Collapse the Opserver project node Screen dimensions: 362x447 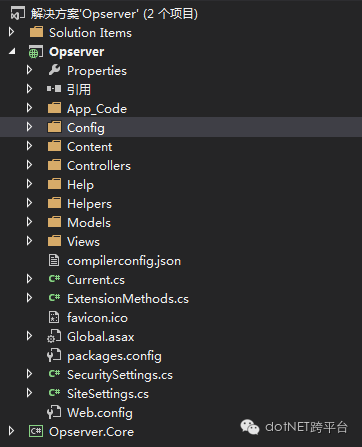click(12, 52)
